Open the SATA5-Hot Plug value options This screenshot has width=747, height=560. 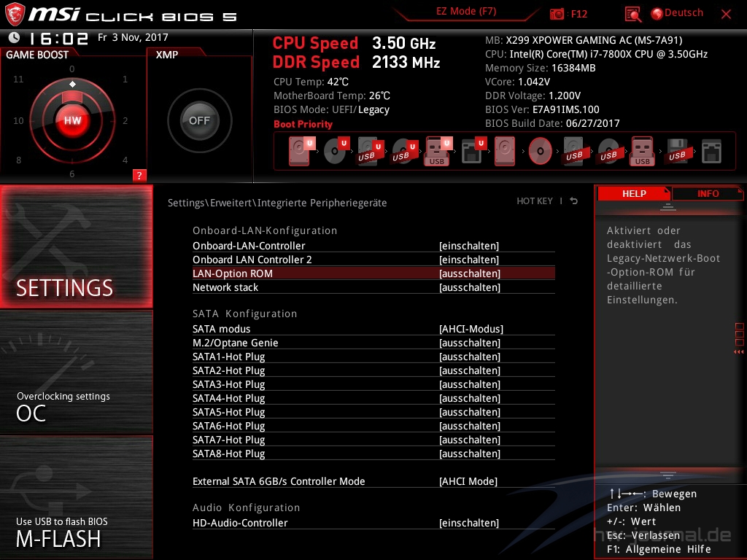click(x=470, y=412)
